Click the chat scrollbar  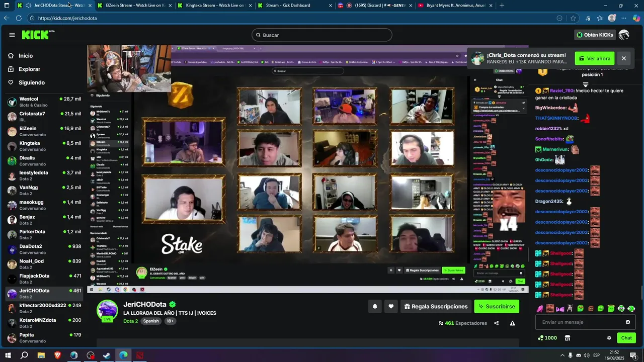click(641, 292)
